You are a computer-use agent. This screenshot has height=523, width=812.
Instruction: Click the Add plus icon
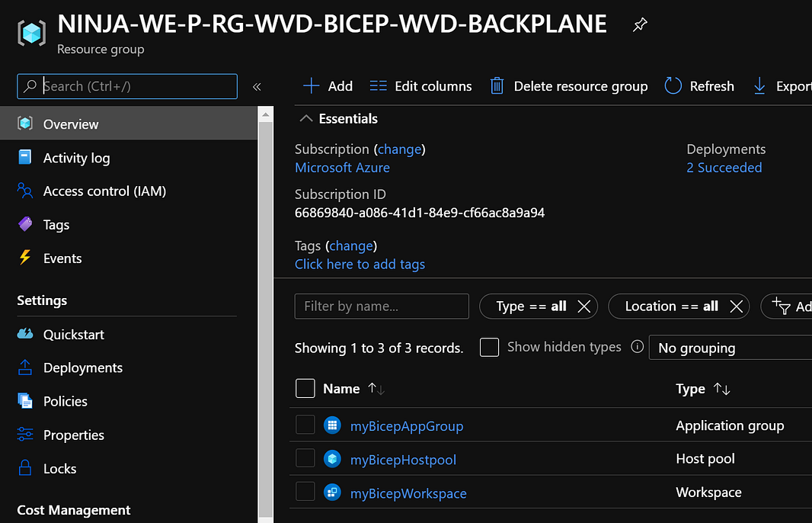pyautogui.click(x=311, y=86)
